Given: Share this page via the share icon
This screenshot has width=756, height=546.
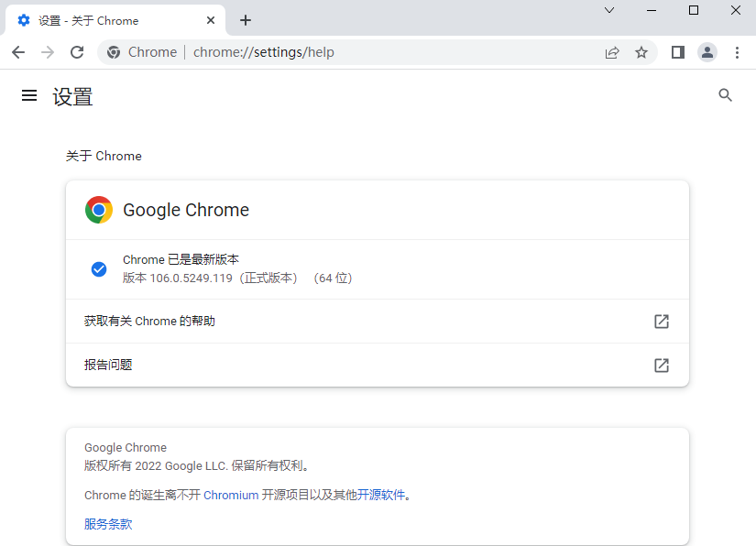Looking at the screenshot, I should tap(612, 52).
